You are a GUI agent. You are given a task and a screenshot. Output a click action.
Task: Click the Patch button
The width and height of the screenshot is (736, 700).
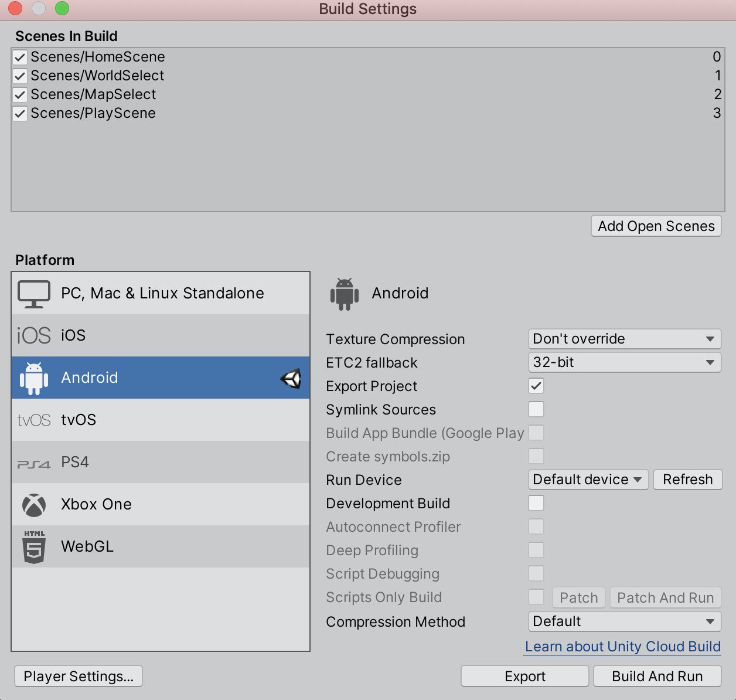(579, 598)
